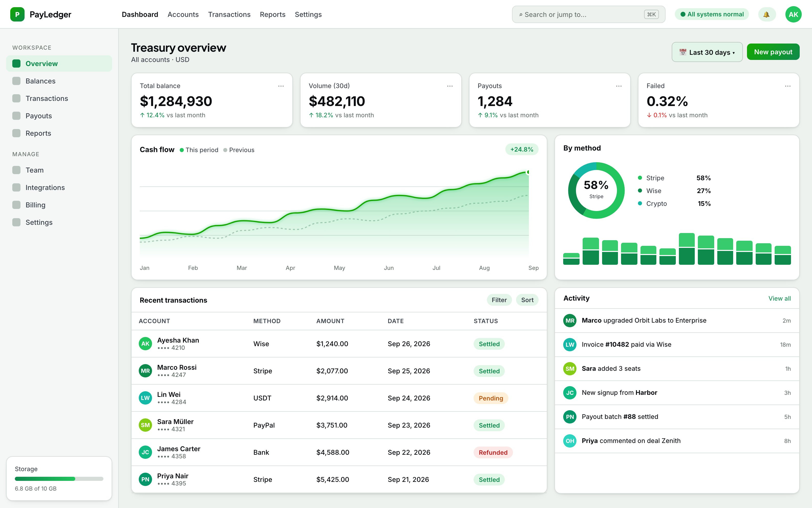Viewport: 812px width, 508px height.
Task: Click View all in Activity panel
Action: coord(779,298)
